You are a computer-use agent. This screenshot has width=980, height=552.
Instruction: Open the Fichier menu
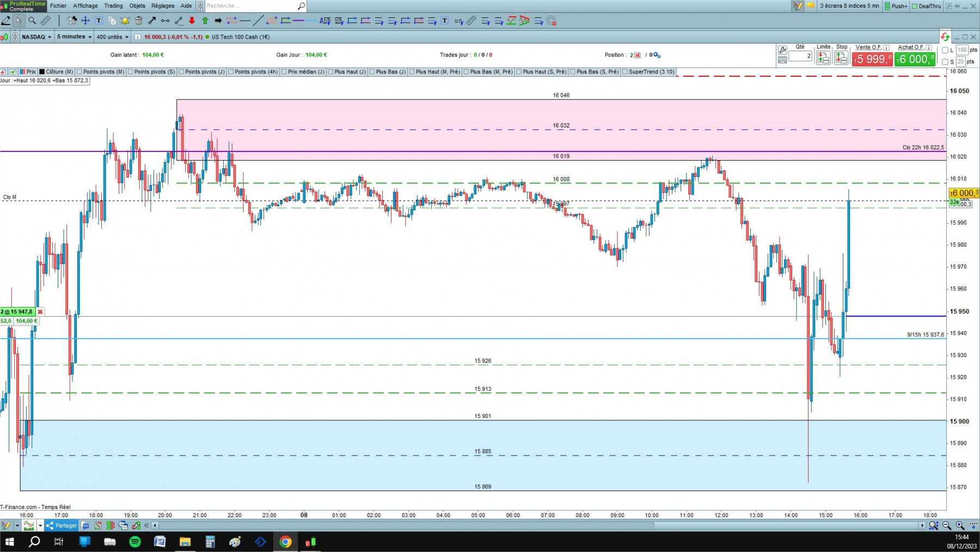[58, 6]
